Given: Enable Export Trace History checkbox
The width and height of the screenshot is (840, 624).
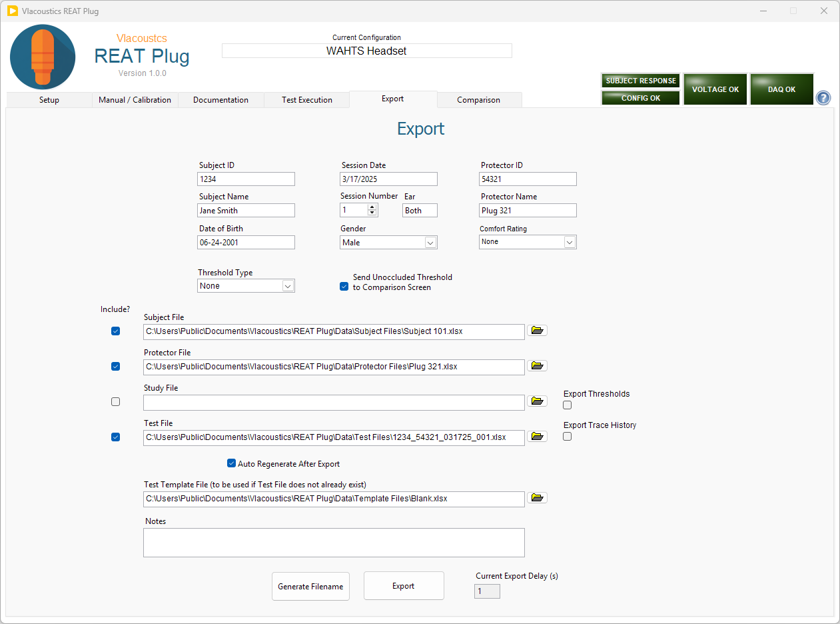Looking at the screenshot, I should click(x=568, y=436).
